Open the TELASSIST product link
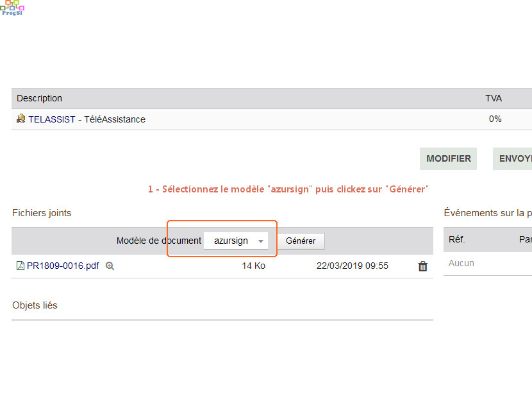This screenshot has height=399, width=532. (x=52, y=119)
